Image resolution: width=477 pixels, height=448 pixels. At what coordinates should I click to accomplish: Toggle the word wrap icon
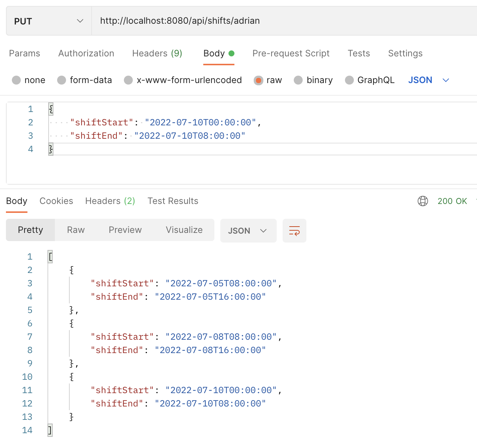coord(295,231)
